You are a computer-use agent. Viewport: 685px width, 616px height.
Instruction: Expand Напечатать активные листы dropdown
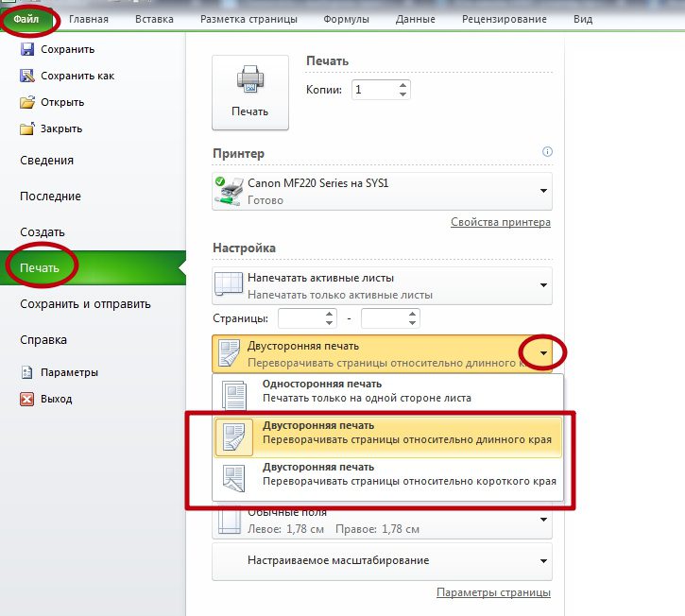point(543,284)
